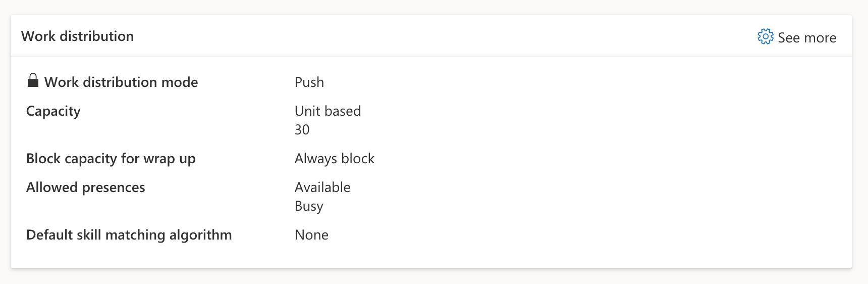Click the word mode in first row
The height and width of the screenshot is (284, 868).
click(179, 82)
